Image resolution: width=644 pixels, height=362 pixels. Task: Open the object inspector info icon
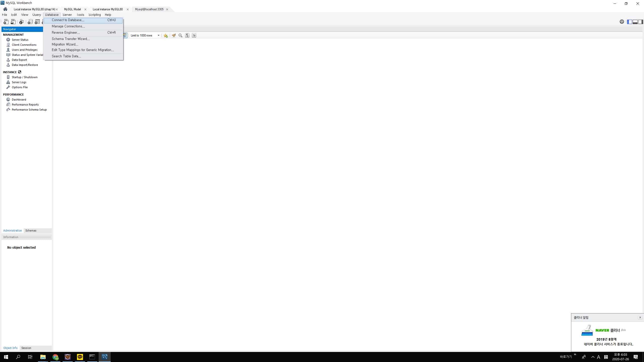tap(22, 22)
